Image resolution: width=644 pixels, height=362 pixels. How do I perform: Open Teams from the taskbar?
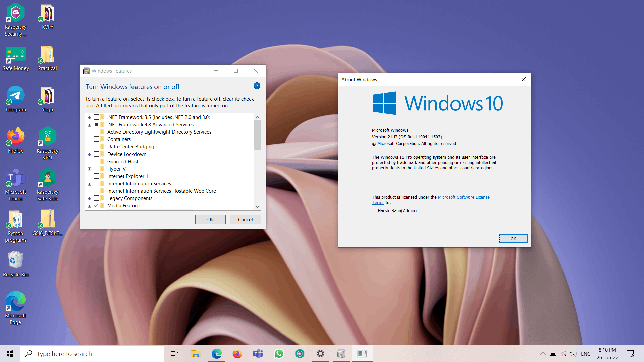click(258, 354)
